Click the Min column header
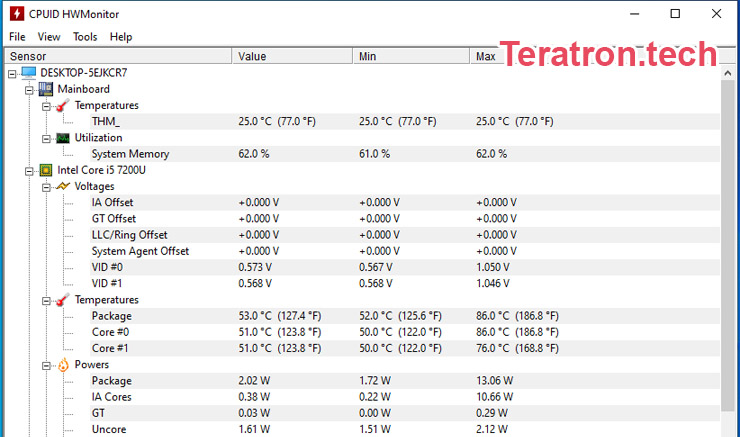Screen dimensions: 740x437 [411, 56]
